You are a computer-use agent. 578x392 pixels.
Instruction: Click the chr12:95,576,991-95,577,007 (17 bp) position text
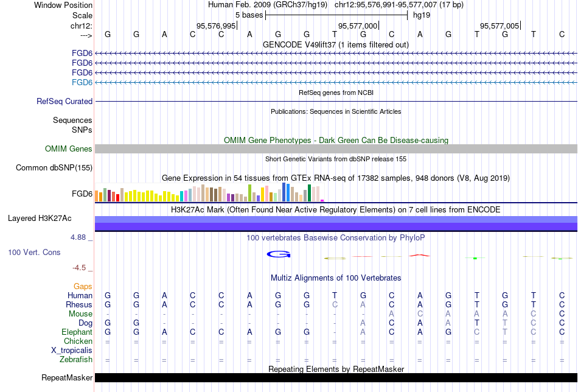click(399, 5)
